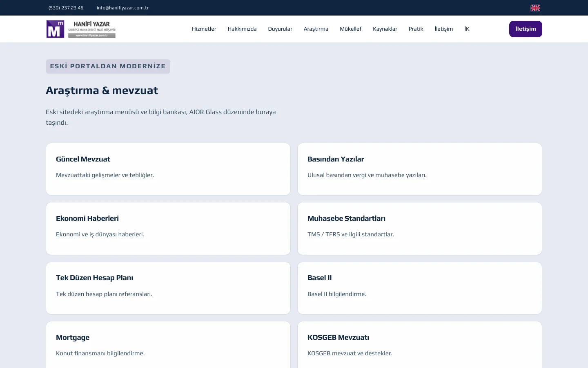Click the info@hanifiyazar.com.tr email link
Screen dimensions: 588x368
(122, 8)
